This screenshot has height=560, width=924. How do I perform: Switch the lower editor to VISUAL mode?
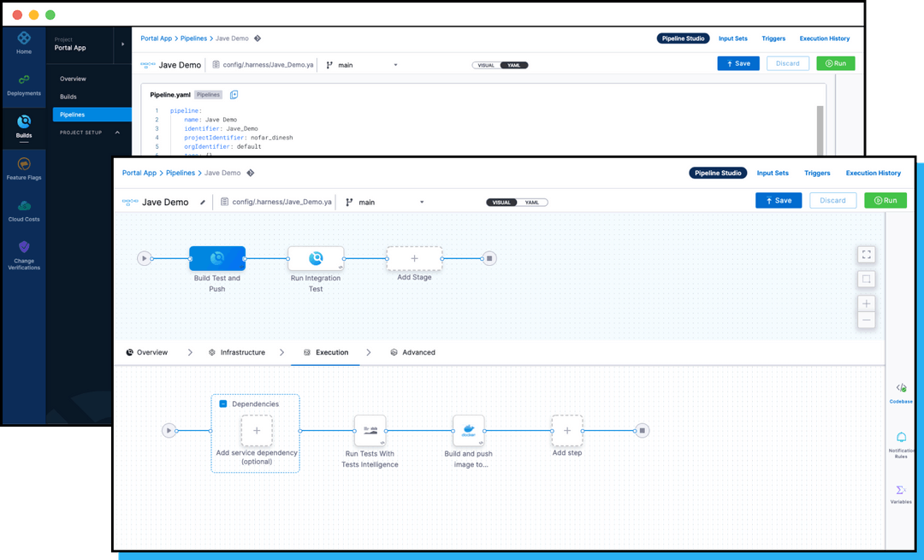pos(501,202)
